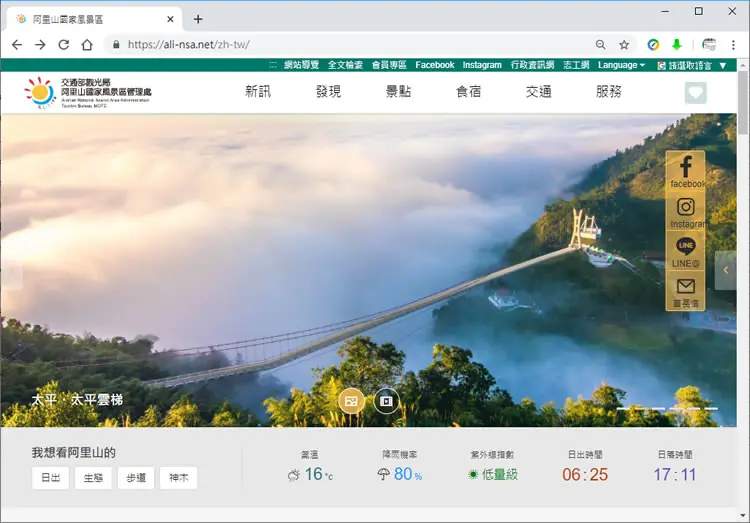The height and width of the screenshot is (523, 750).
Task: Open the Google translate language selector
Action: coord(692,66)
